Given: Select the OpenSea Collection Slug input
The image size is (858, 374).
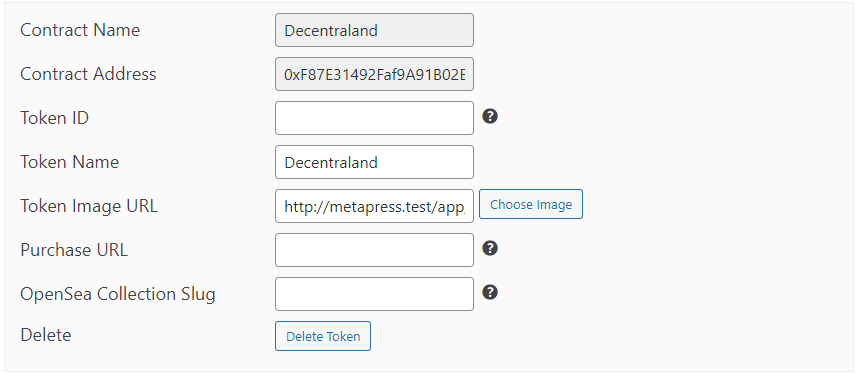Looking at the screenshot, I should click(374, 294).
